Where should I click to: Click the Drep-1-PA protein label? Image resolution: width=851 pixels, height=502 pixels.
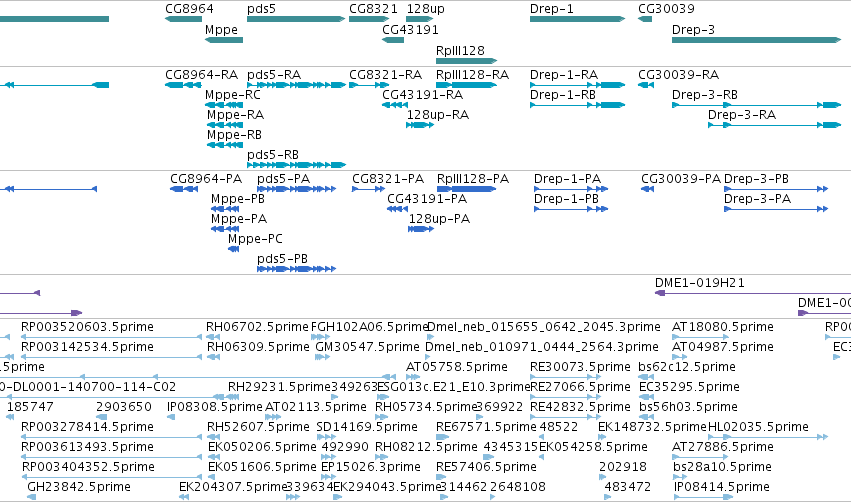pos(568,179)
